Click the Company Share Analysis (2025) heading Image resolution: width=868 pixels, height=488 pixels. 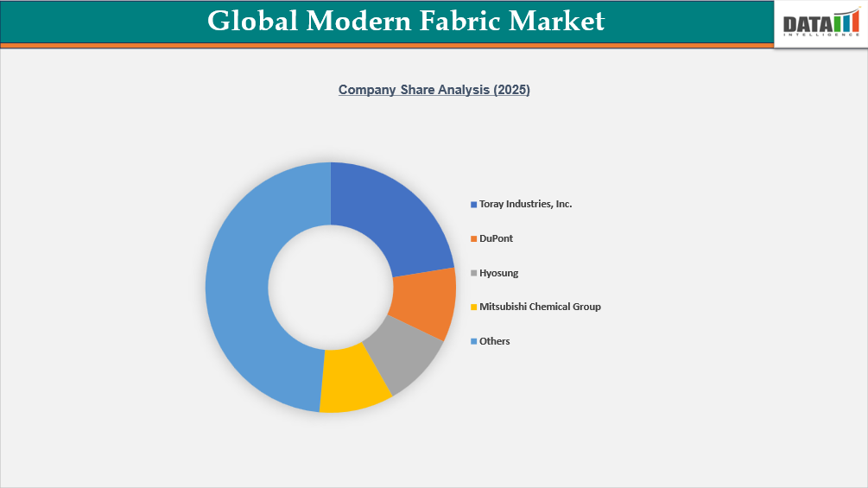point(434,90)
